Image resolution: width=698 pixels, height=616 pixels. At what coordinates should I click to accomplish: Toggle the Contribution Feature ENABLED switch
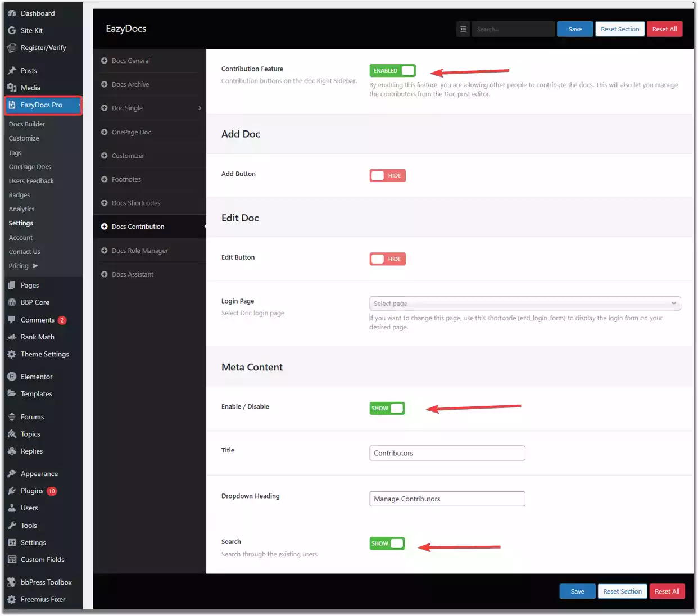point(392,70)
